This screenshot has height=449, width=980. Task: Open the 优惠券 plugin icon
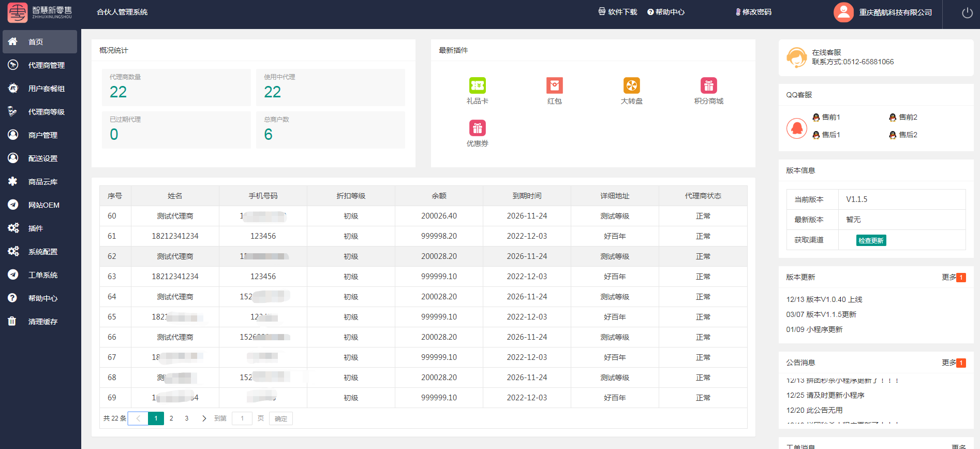tap(477, 127)
